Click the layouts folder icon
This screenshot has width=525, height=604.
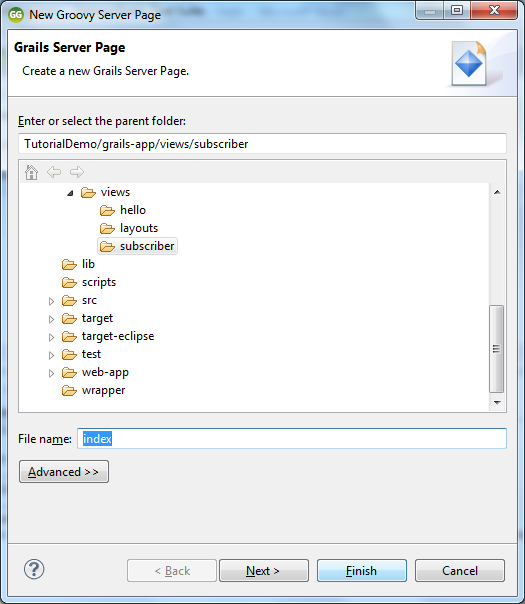tap(107, 228)
